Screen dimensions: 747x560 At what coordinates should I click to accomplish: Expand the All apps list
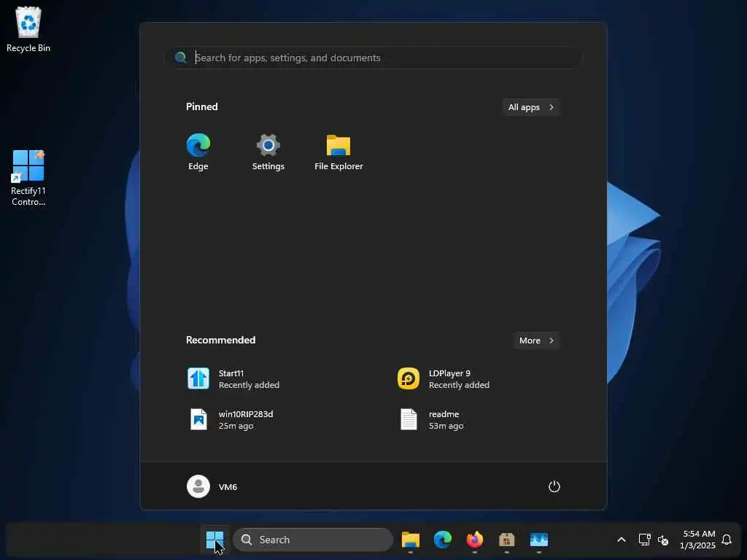(x=531, y=107)
